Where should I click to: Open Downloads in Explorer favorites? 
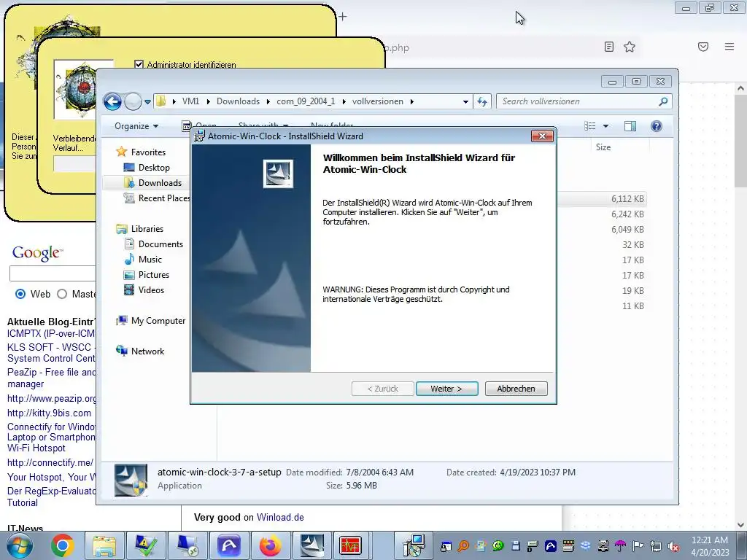pos(160,183)
